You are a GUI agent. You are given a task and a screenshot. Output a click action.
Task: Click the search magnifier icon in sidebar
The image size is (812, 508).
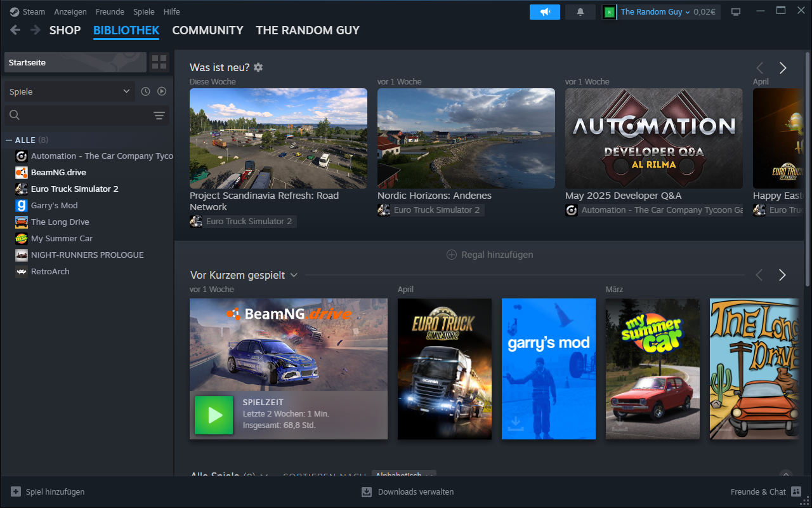15,115
